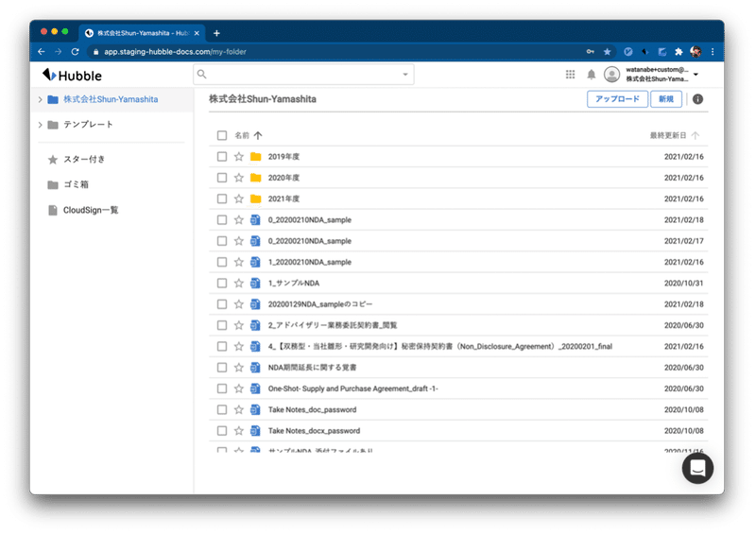Viewport: 756px width, 535px height.
Task: Click the user avatar icon
Action: [611, 75]
